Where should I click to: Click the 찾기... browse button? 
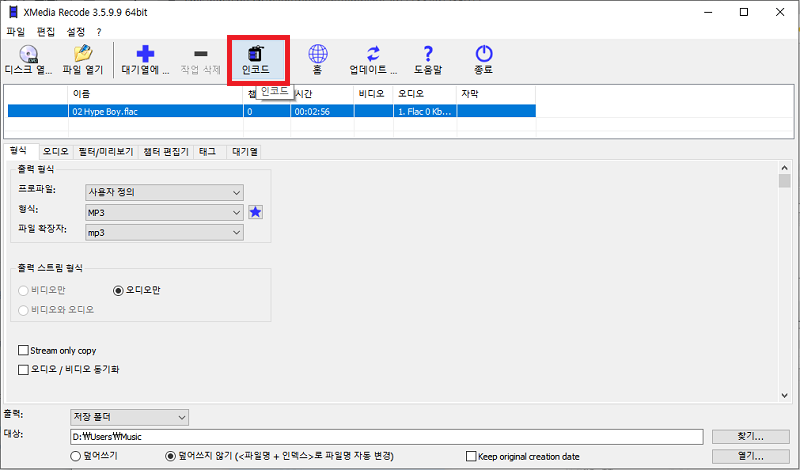pos(743,436)
